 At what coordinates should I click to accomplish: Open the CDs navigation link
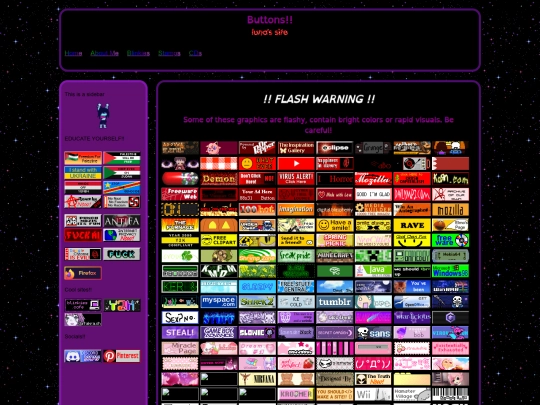[195, 53]
